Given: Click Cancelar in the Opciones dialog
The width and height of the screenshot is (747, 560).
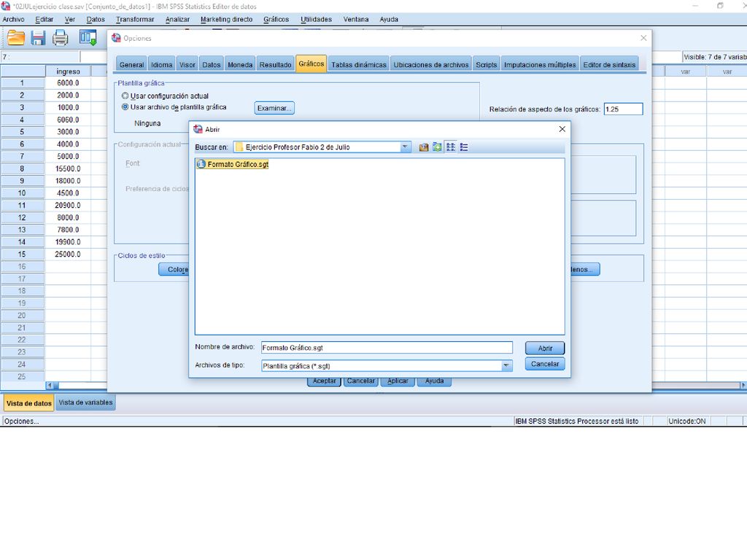Looking at the screenshot, I should coord(360,381).
